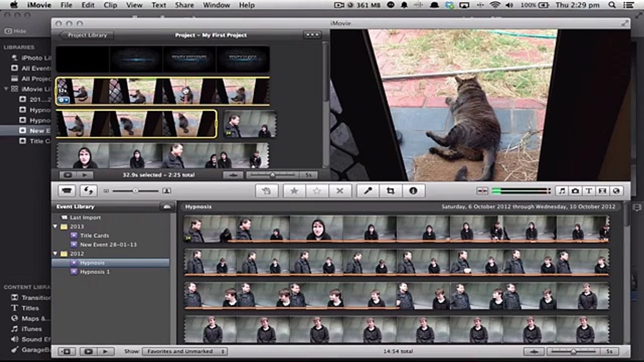Open the View menu

tap(134, 5)
